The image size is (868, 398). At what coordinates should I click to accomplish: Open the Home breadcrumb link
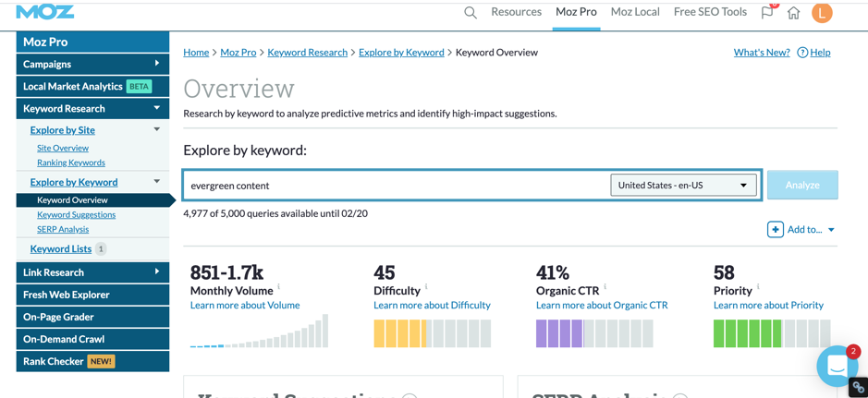(x=196, y=53)
